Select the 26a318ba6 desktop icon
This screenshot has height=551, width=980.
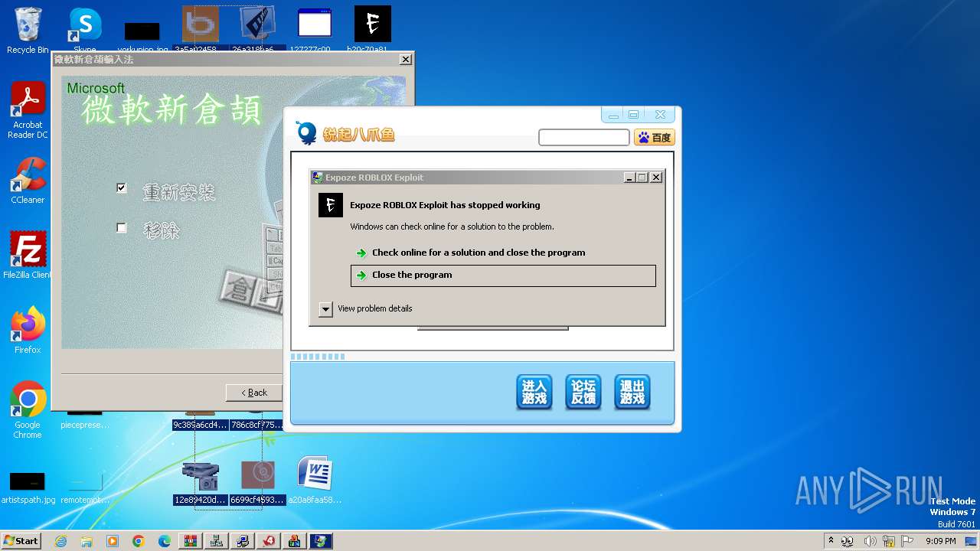click(x=257, y=29)
